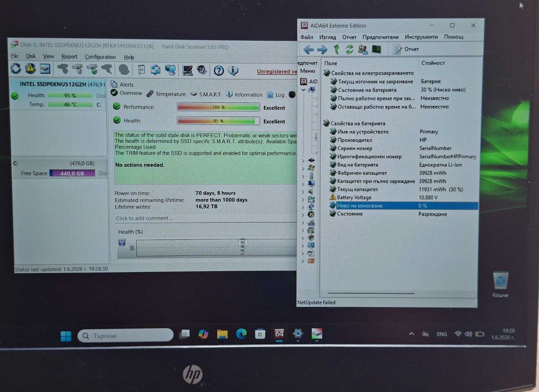This screenshot has width=539, height=392.
Task: Open AIDA64 from the Windows taskbar icon
Action: pos(279,334)
